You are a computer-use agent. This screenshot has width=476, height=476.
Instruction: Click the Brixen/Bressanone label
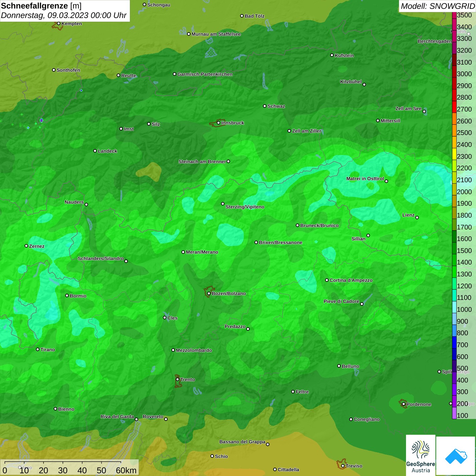coord(280,242)
